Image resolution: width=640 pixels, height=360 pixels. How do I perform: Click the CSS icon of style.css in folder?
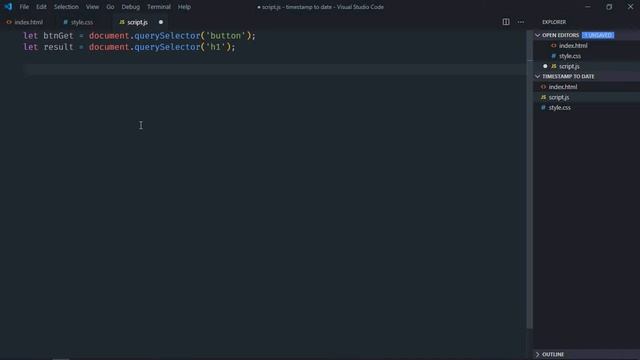[543, 108]
